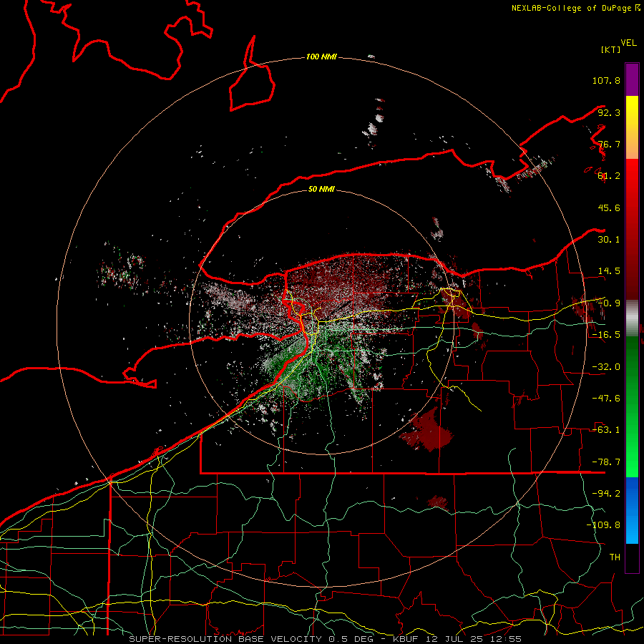Click the 76.7 velocity scale value

(x=609, y=144)
